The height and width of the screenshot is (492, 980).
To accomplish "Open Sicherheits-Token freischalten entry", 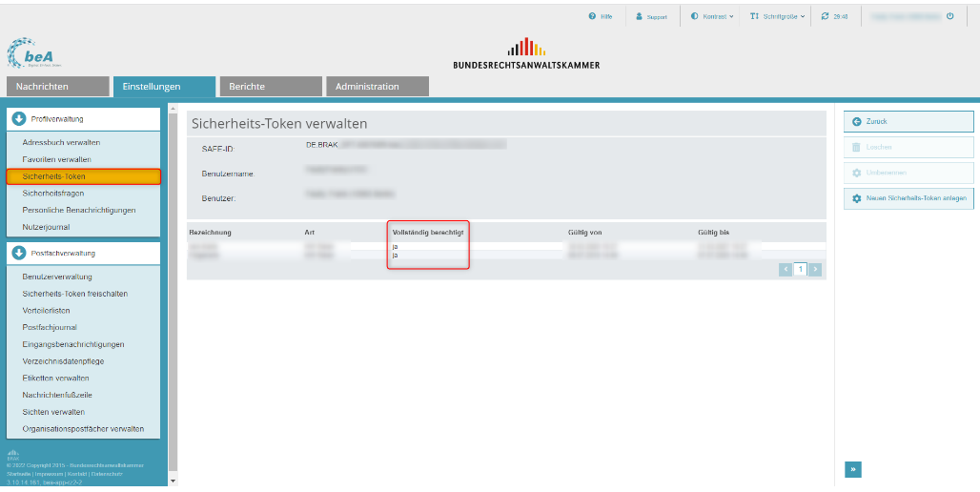I will click(75, 294).
